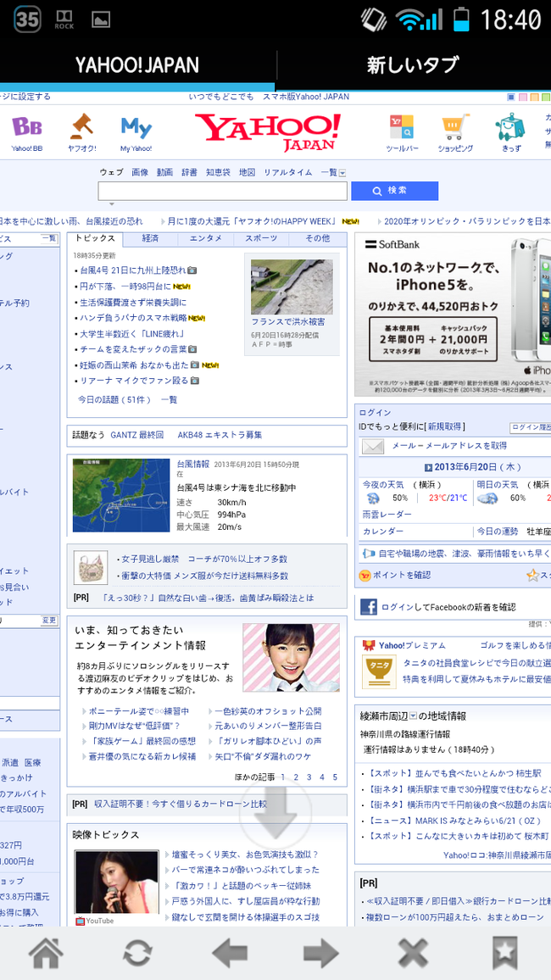This screenshot has height=980, width=551.
Task: Click the 変更 button in left sidebar
Action: coord(48,620)
